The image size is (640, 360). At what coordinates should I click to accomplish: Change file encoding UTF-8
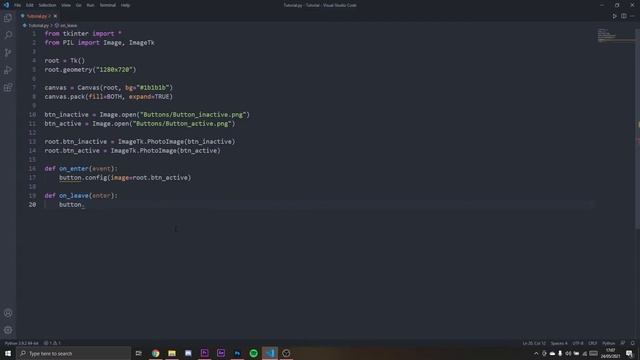click(x=578, y=343)
